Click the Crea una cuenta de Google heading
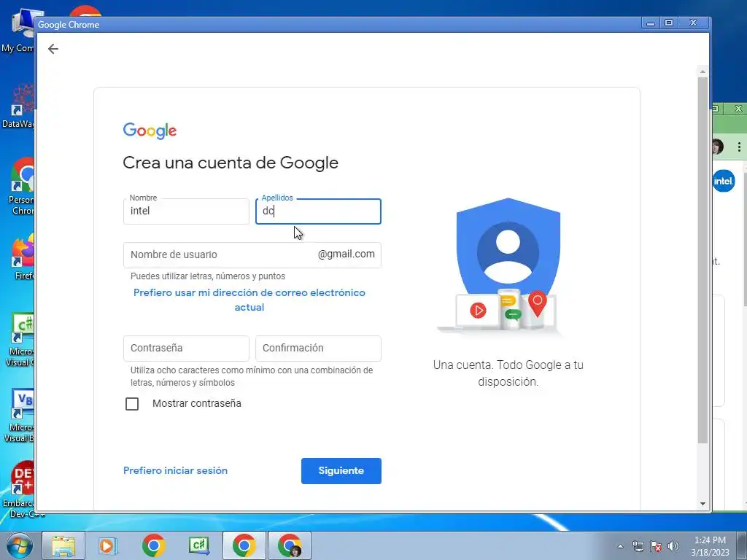The width and height of the screenshot is (747, 560). tap(231, 163)
